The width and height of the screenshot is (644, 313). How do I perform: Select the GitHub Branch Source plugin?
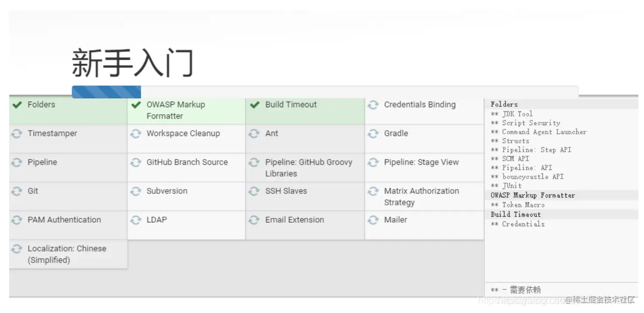pos(187,162)
